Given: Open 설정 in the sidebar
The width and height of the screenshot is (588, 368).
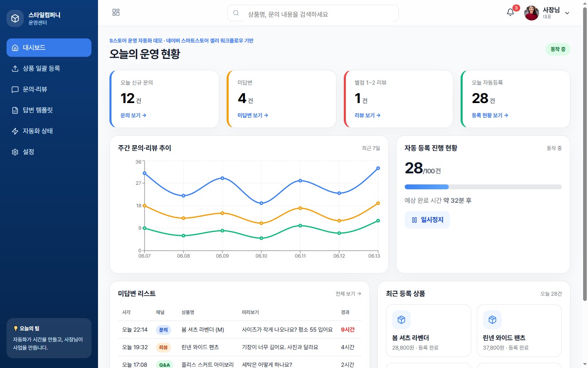Looking at the screenshot, I should point(49,152).
